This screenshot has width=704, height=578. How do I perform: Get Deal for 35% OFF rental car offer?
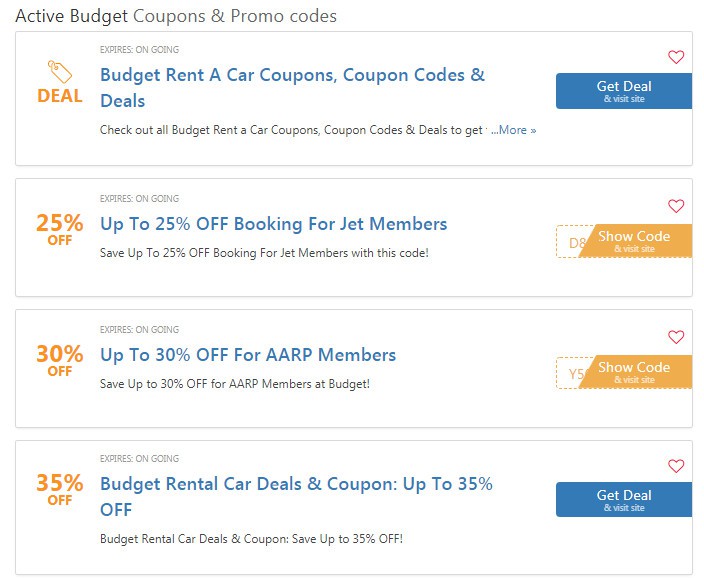pyautogui.click(x=624, y=500)
